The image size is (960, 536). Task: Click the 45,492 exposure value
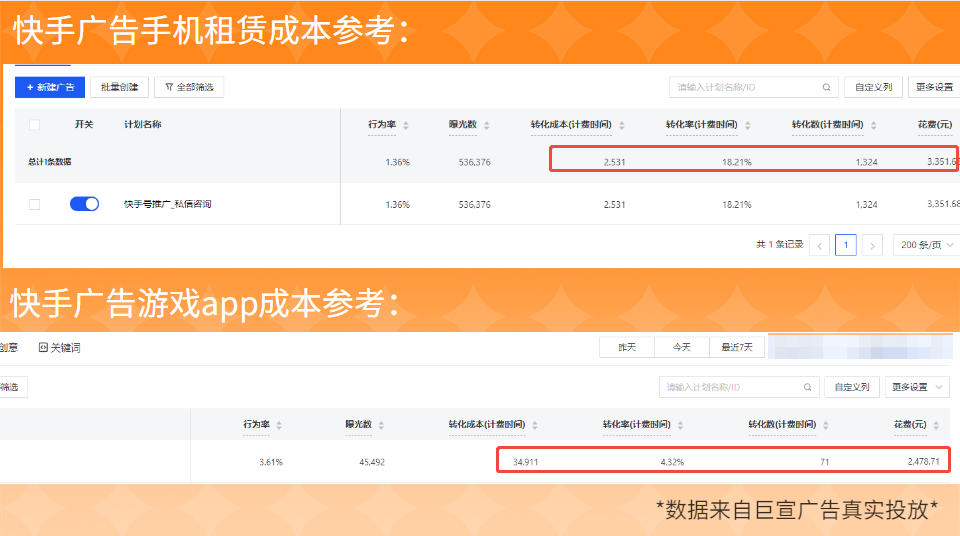tap(372, 462)
